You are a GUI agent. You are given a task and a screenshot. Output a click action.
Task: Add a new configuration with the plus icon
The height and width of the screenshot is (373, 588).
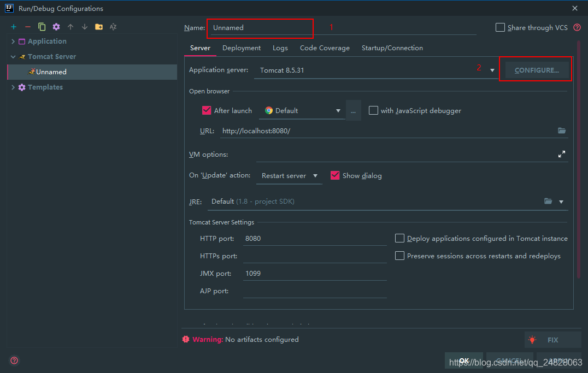pyautogui.click(x=14, y=27)
